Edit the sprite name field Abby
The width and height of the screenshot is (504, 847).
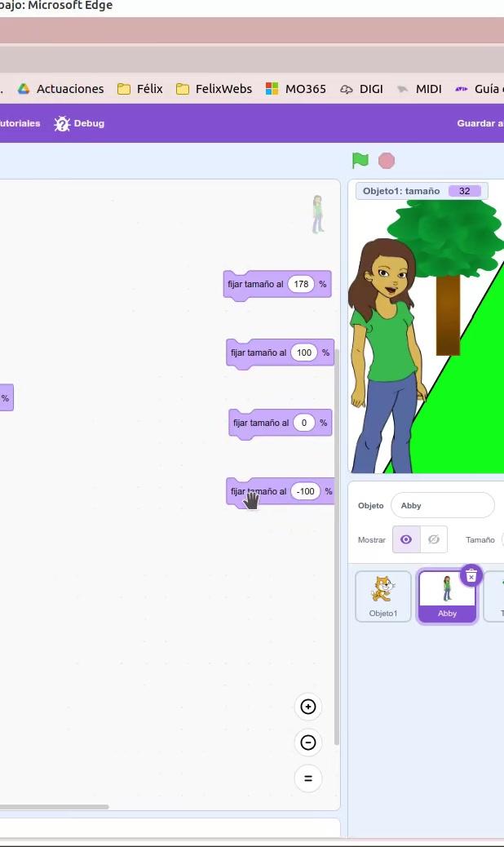coord(443,506)
